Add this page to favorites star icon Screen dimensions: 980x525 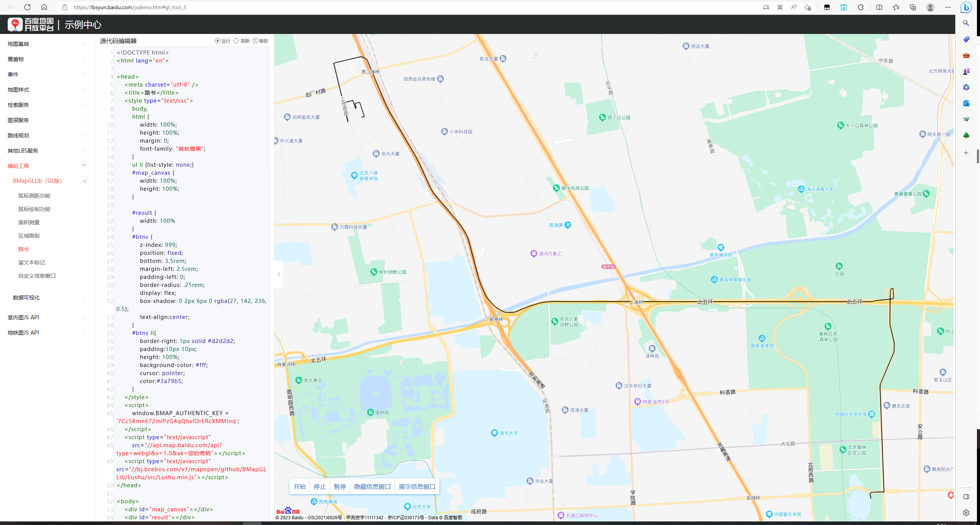click(808, 7)
